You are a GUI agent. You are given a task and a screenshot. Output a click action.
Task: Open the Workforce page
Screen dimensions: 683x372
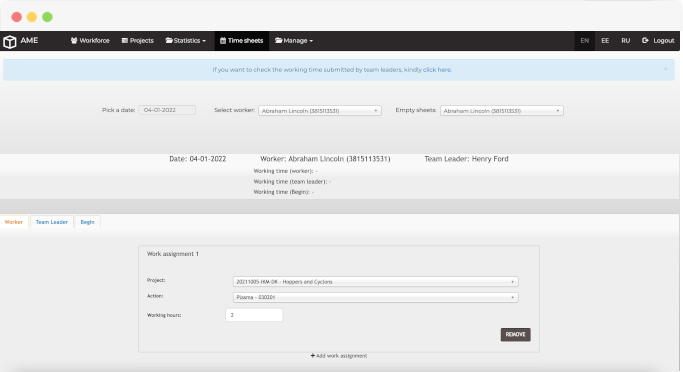coord(90,41)
